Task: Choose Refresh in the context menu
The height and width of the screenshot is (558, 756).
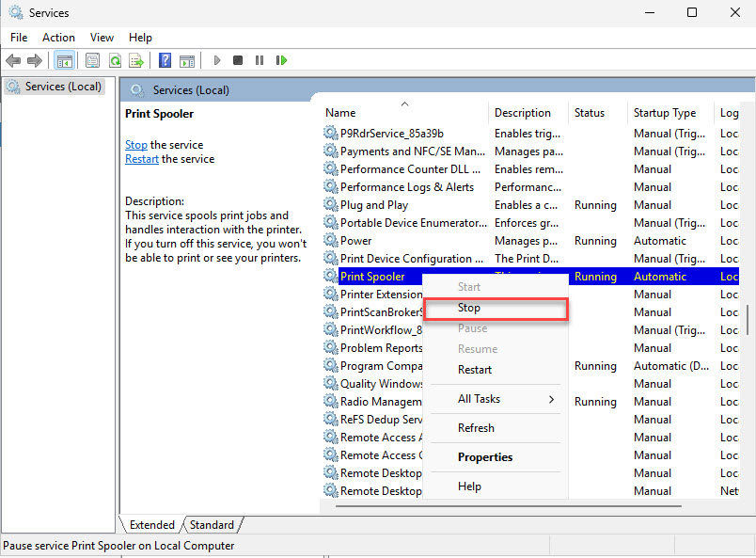Action: 496,428
